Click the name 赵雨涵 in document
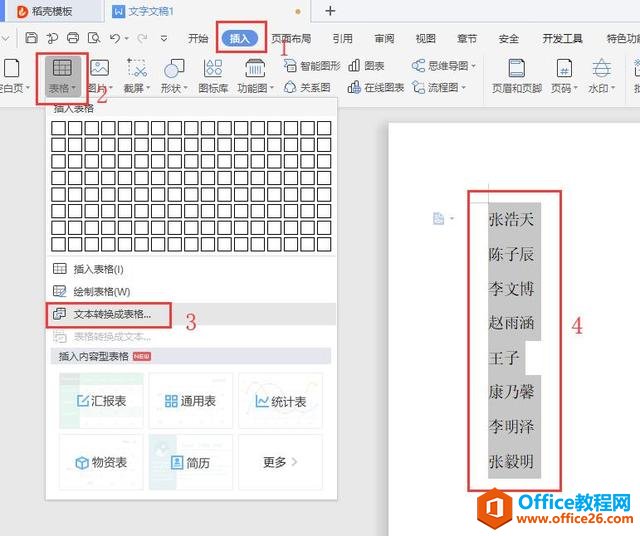This screenshot has width=640, height=536. click(511, 323)
